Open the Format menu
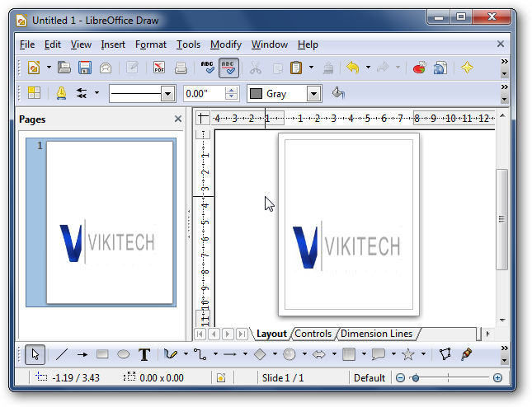 pos(151,44)
